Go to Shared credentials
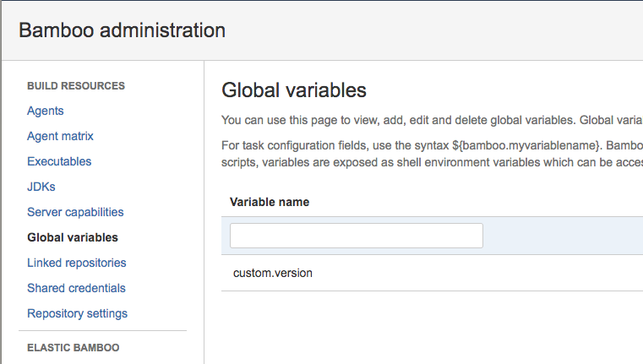Image resolution: width=643 pixels, height=364 pixels. [x=76, y=288]
